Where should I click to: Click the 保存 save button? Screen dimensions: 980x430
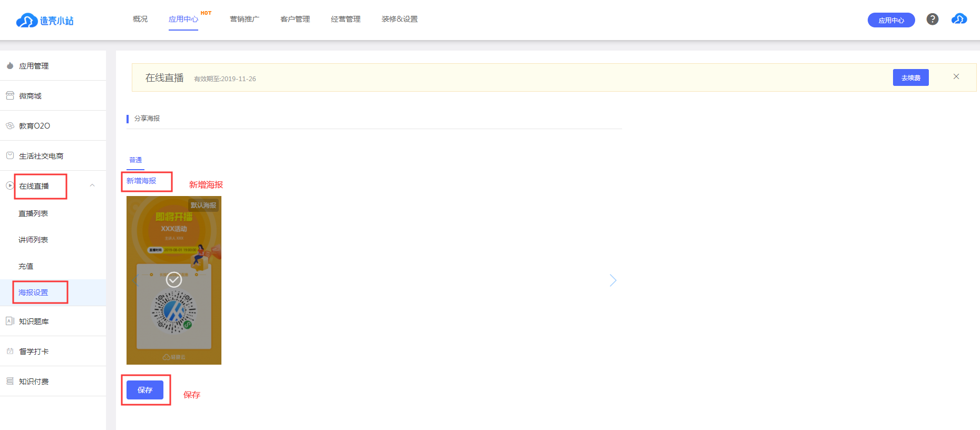point(145,390)
